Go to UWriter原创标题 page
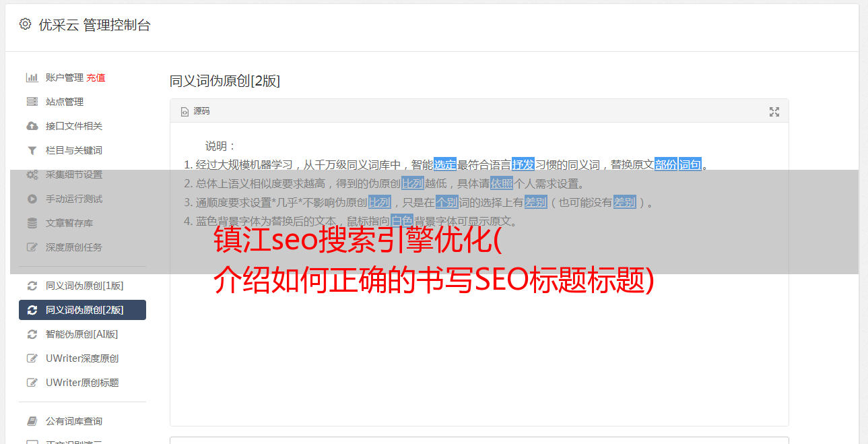 82,383
